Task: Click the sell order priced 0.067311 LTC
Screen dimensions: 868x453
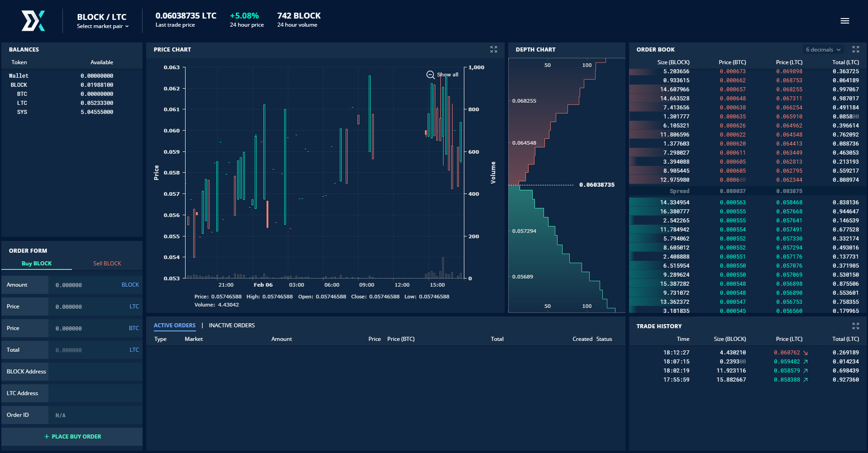Action: pyautogui.click(x=748, y=99)
